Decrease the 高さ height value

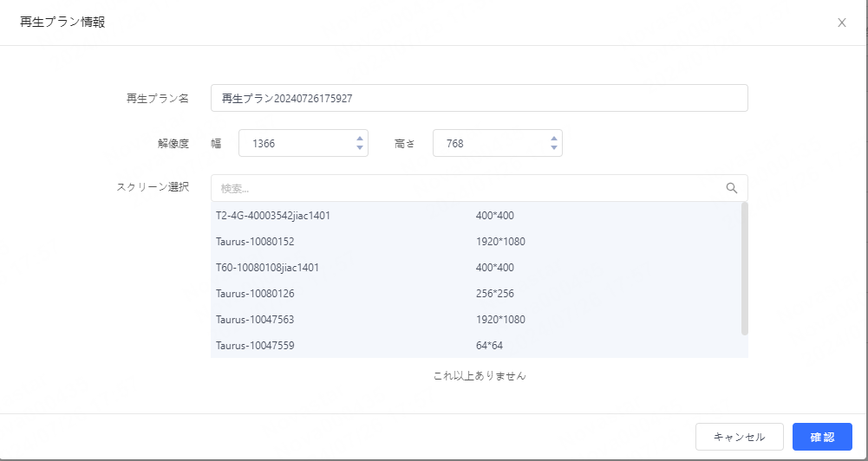coord(554,148)
